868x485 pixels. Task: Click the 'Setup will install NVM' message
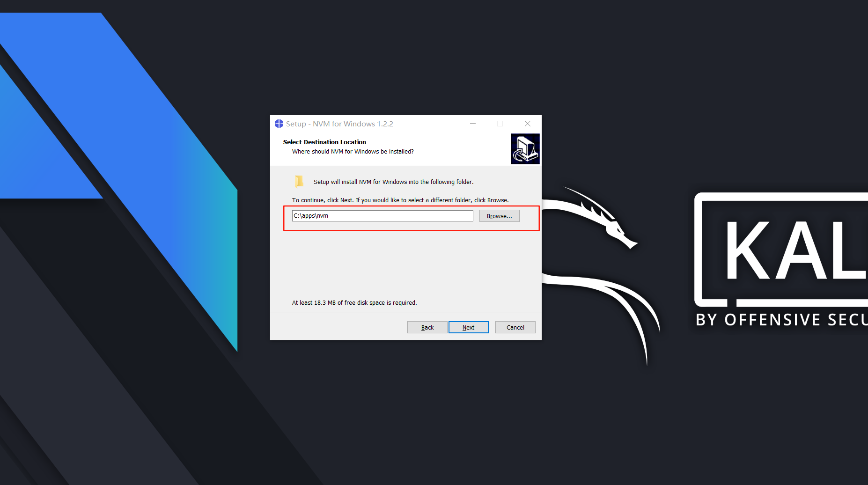[394, 182]
